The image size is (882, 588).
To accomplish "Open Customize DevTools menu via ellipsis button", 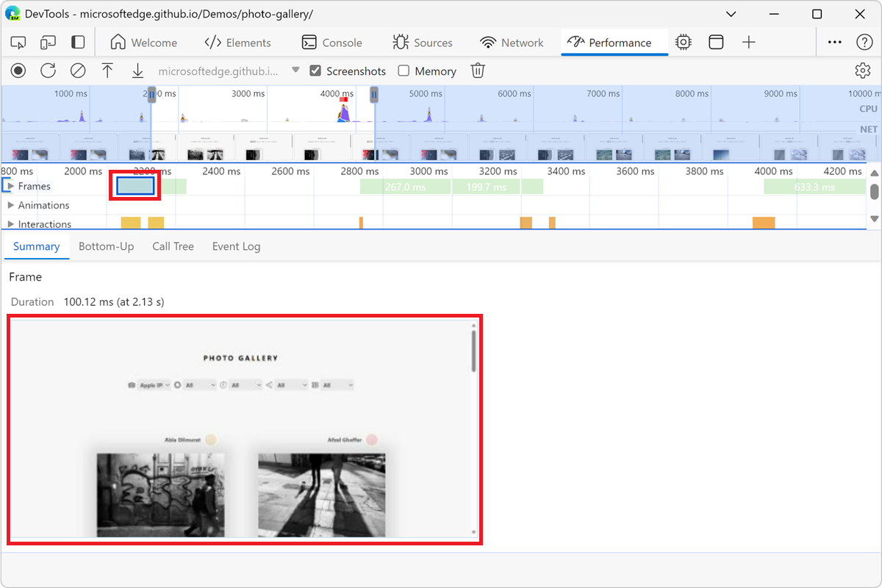I will [x=834, y=42].
